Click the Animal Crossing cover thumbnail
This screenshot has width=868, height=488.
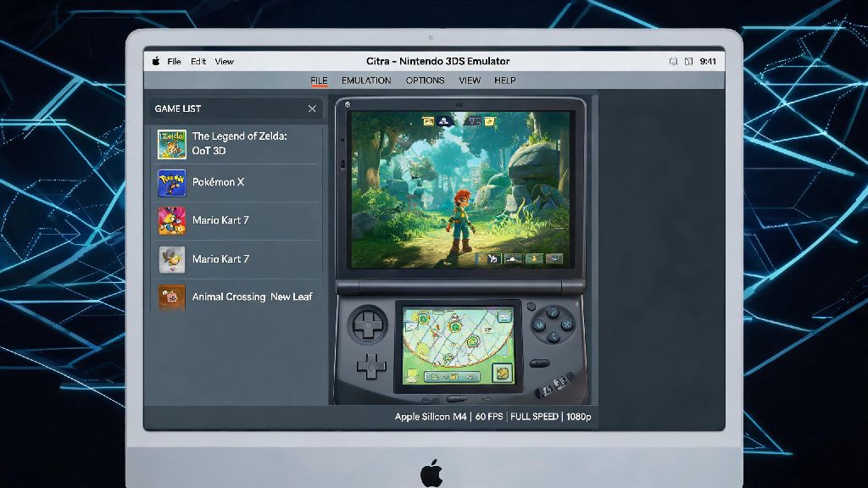tap(171, 297)
